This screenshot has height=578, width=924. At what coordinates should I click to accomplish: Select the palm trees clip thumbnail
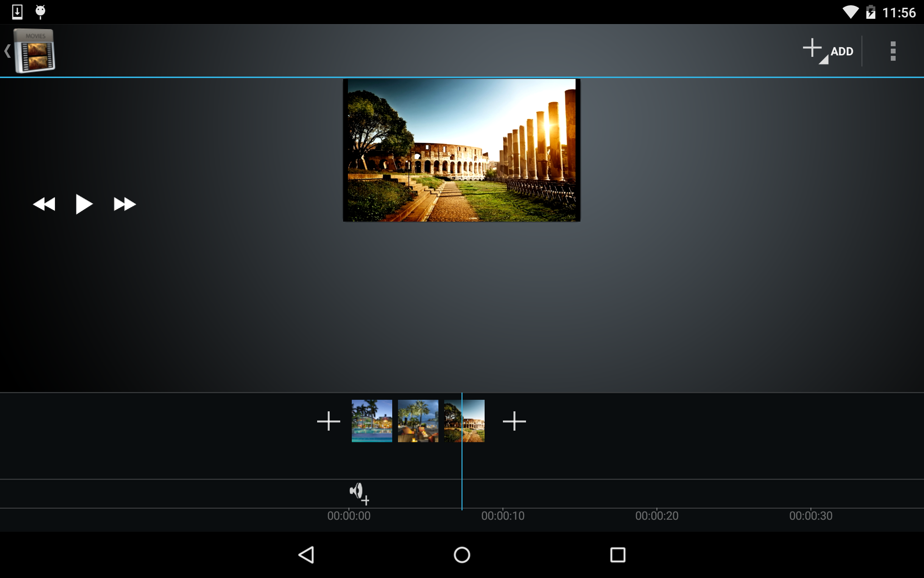(418, 421)
